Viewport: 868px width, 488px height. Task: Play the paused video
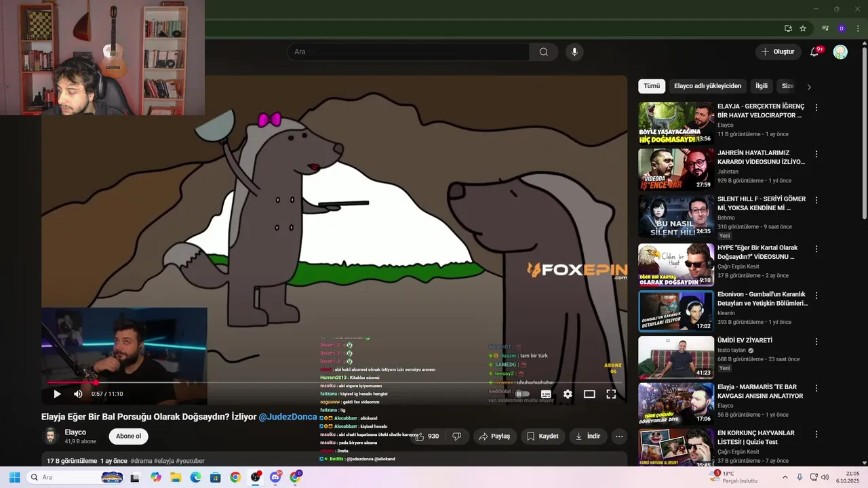(x=57, y=394)
